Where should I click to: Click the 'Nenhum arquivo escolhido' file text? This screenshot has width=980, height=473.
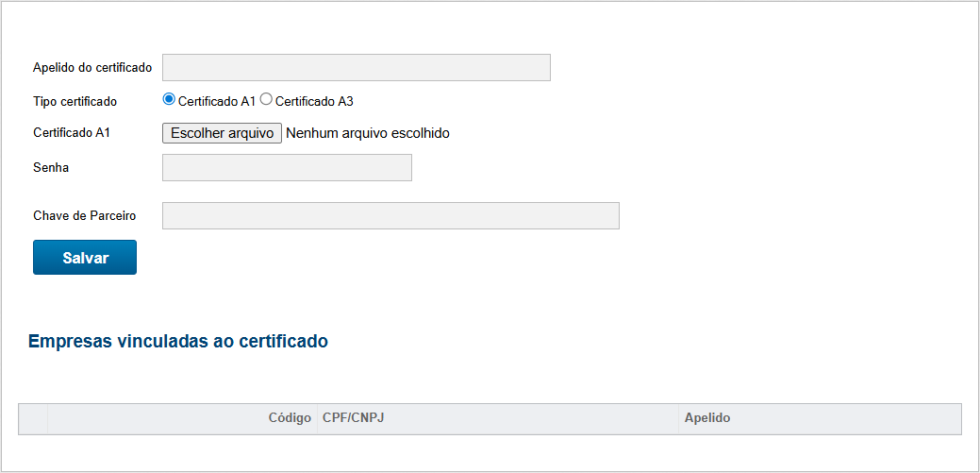point(367,133)
